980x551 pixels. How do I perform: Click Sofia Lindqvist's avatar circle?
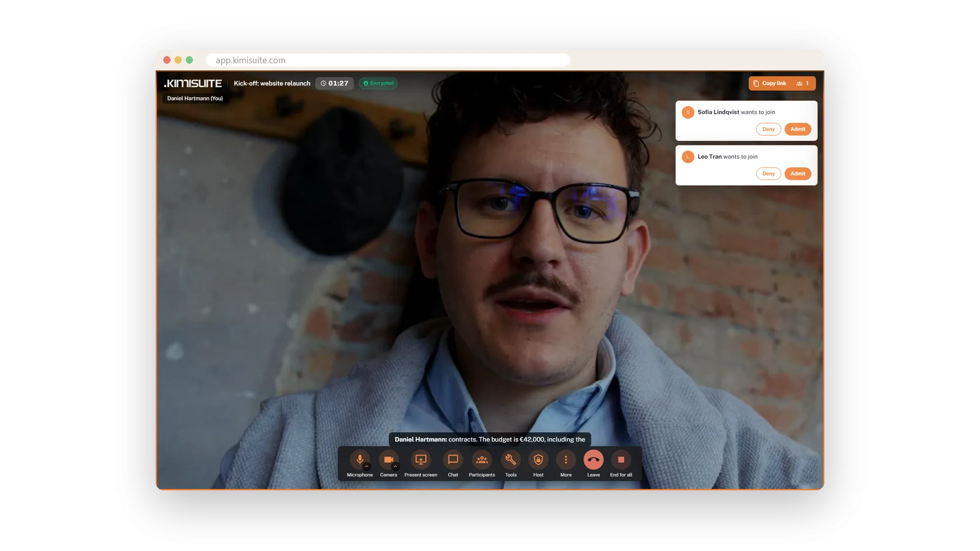coord(688,112)
